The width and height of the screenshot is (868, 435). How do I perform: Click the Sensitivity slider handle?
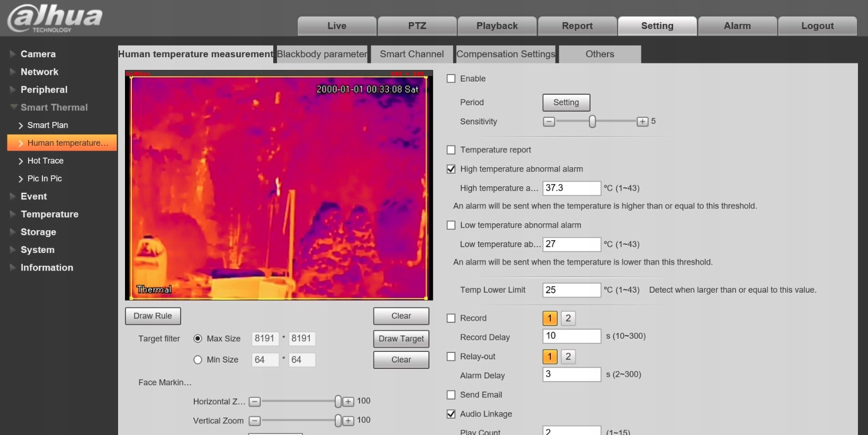(592, 122)
